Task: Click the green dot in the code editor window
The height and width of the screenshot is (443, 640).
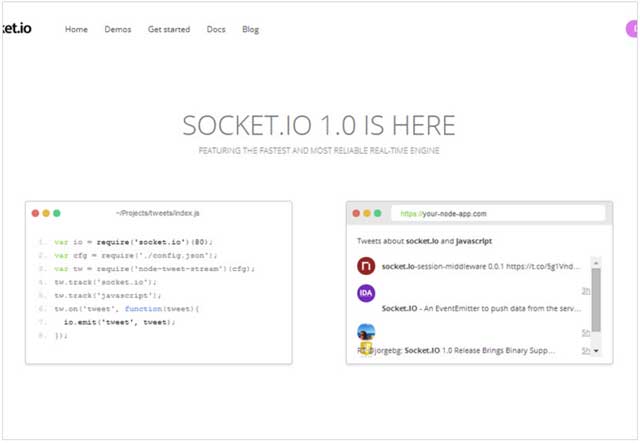Action: (x=57, y=213)
